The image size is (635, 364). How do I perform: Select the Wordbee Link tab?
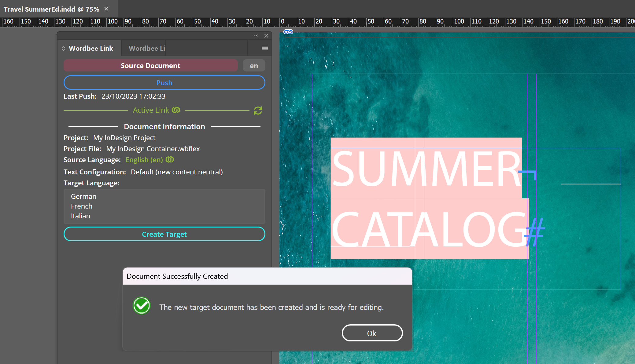[91, 48]
